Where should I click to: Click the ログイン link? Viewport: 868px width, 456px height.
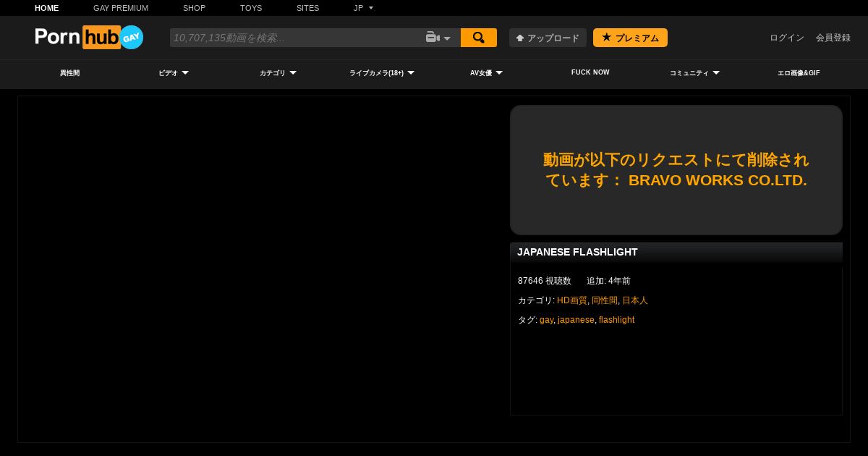click(787, 38)
